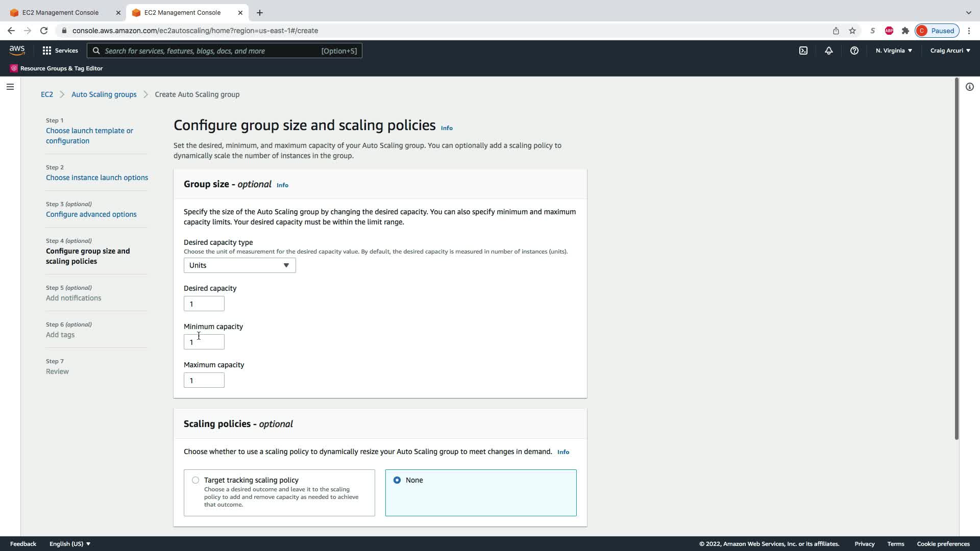Bookmark this page with star icon

(852, 31)
